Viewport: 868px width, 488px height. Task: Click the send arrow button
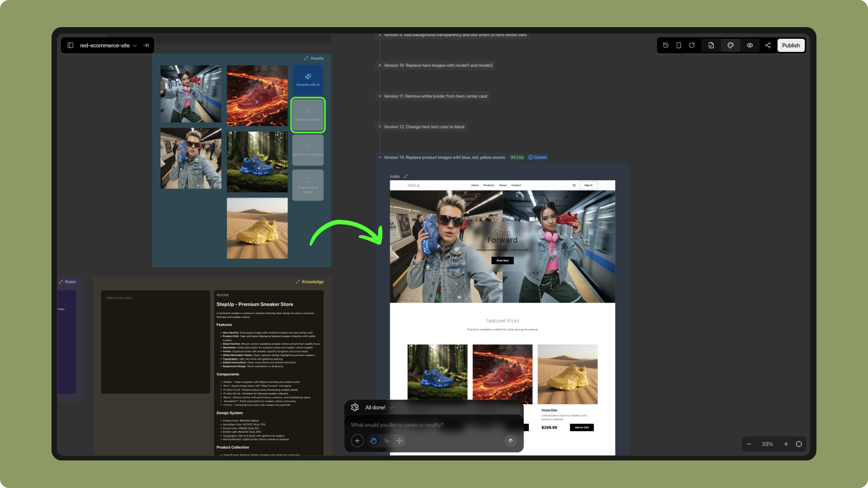click(x=510, y=441)
